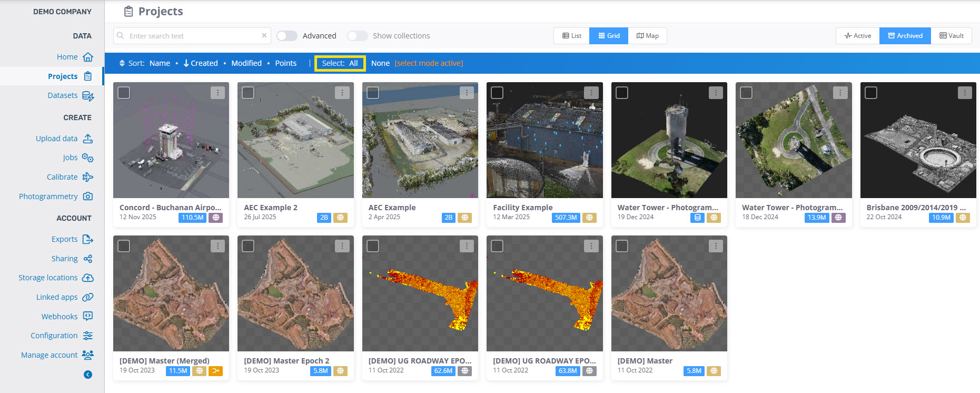Screen dimensions: 980x393
Task: Sort projects by Points
Action: point(285,63)
